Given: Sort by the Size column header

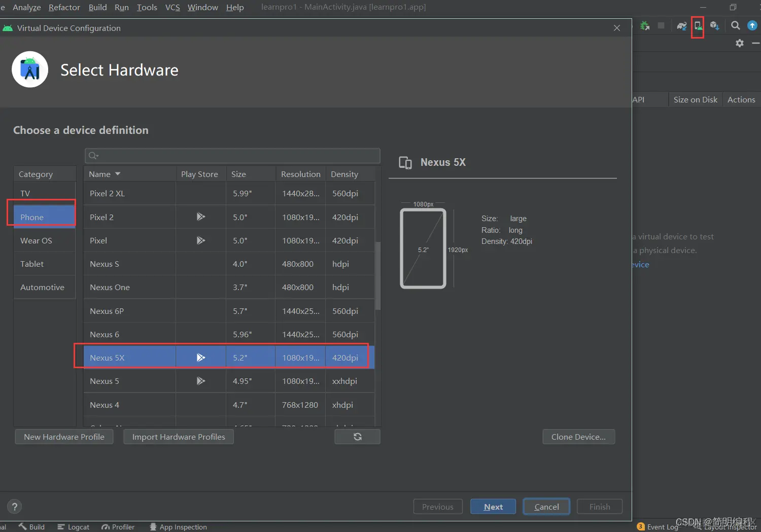Looking at the screenshot, I should [x=251, y=174].
